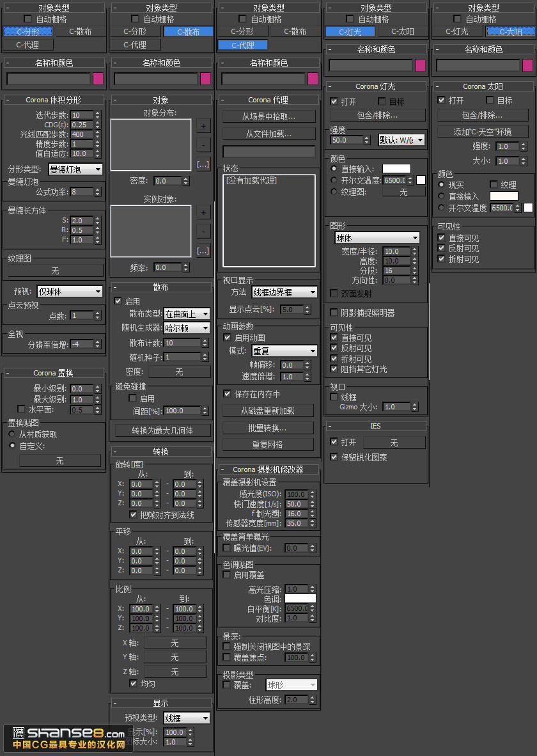Open the 随机生成器 dropdown showing 哈尔顿
Screen dimensions: 537x756
187,328
